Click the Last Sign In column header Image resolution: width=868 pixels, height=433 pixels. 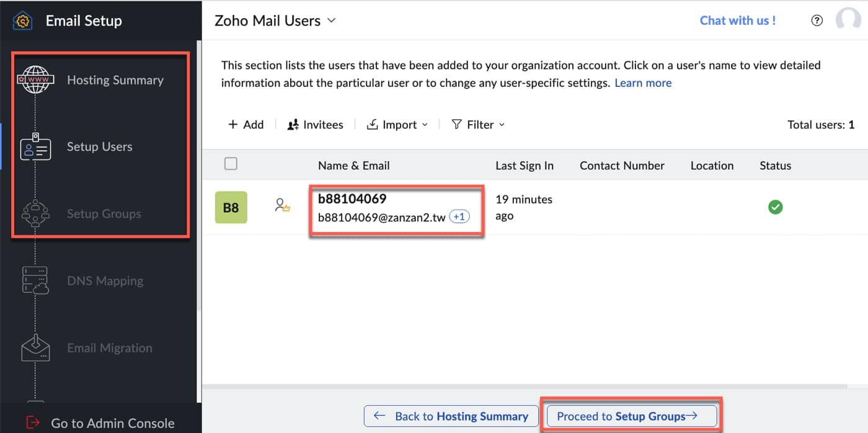click(x=525, y=166)
